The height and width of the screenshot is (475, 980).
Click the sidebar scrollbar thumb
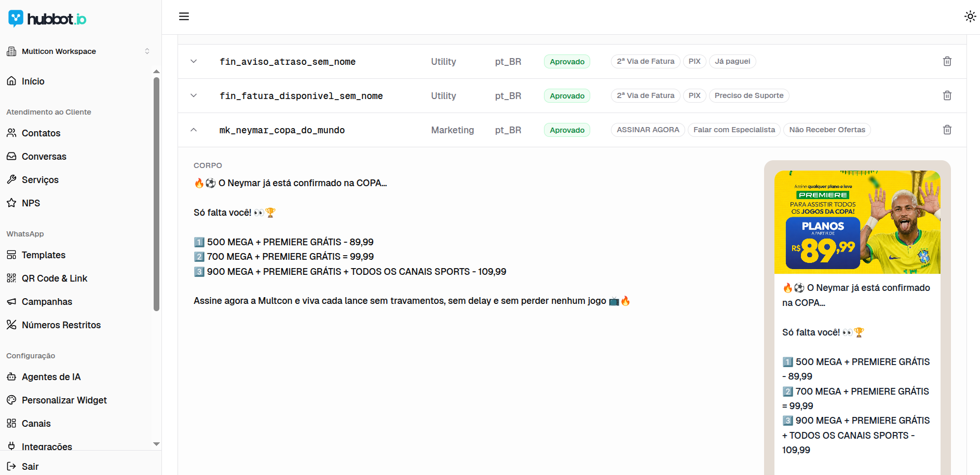pyautogui.click(x=156, y=194)
